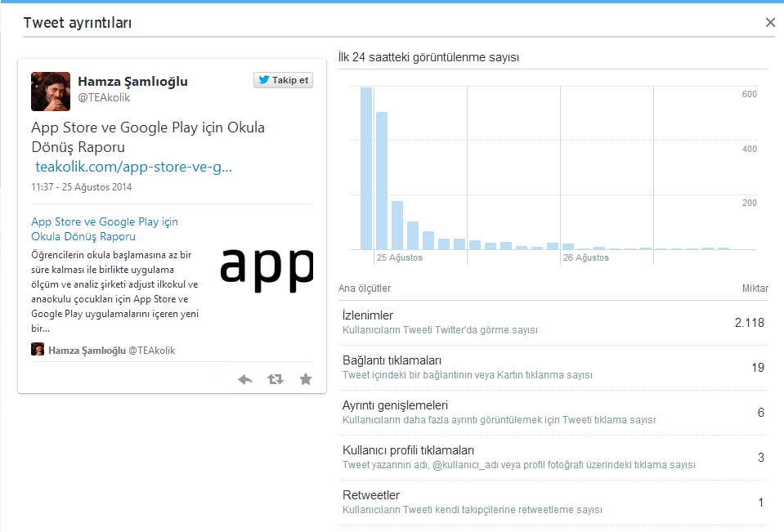Image resolution: width=784 pixels, height=532 pixels.
Task: Click the 19 link clicks value
Action: [x=758, y=368]
